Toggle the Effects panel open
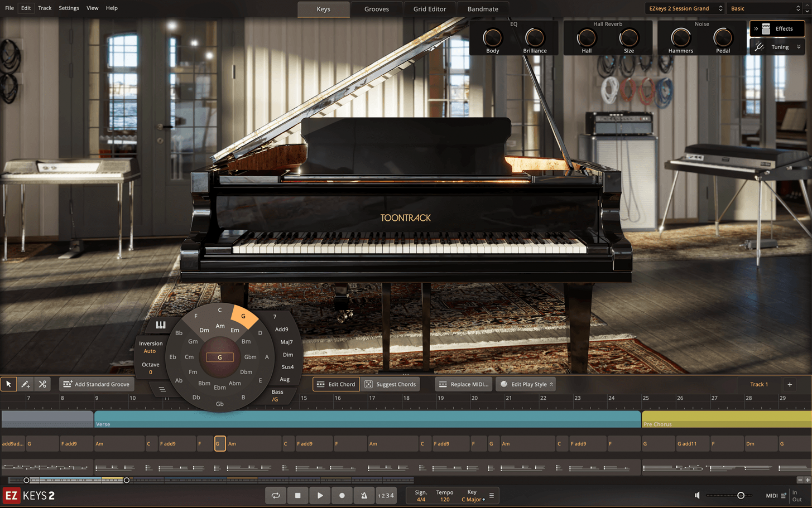The image size is (812, 508). [x=777, y=28]
